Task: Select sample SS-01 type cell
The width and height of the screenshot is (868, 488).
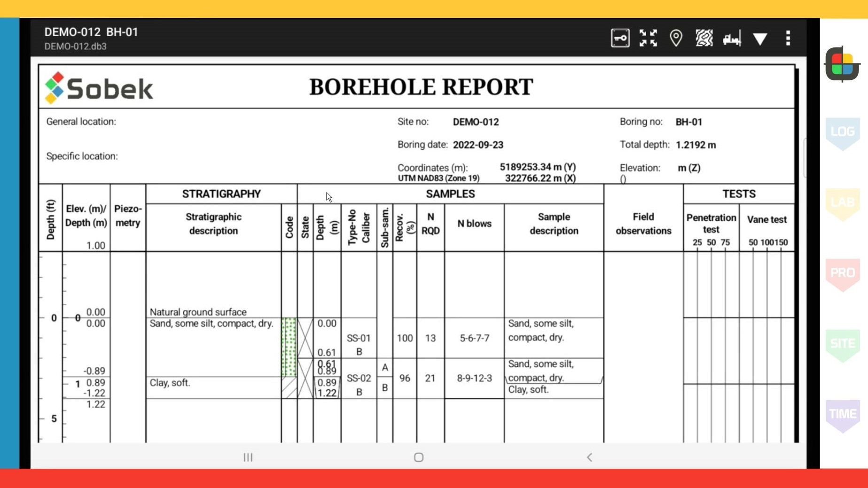Action: click(359, 338)
